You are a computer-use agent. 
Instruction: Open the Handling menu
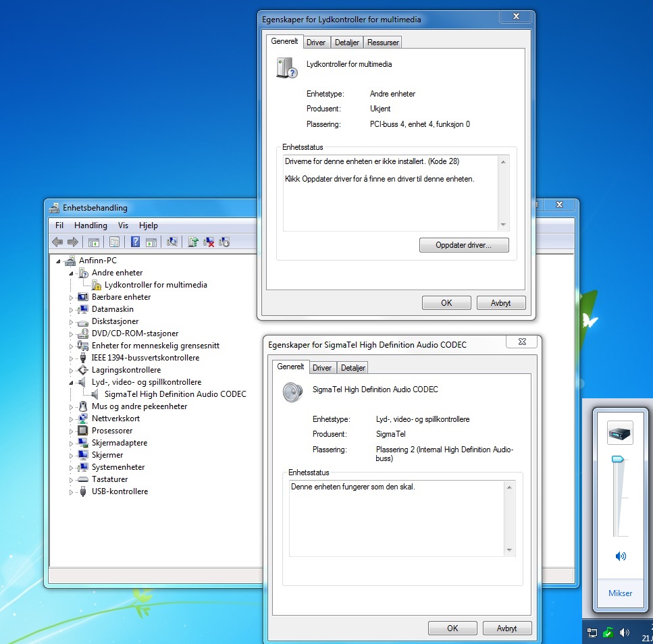click(x=90, y=225)
